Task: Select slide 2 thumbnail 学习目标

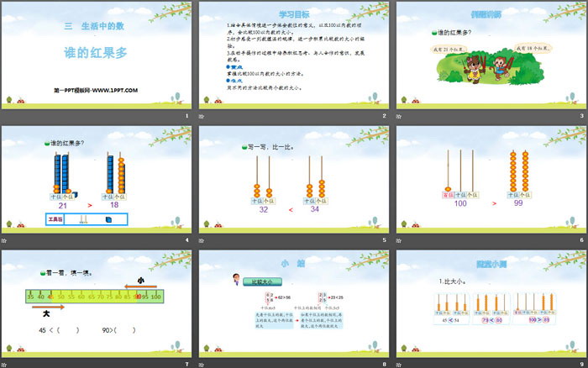Action: click(x=294, y=55)
